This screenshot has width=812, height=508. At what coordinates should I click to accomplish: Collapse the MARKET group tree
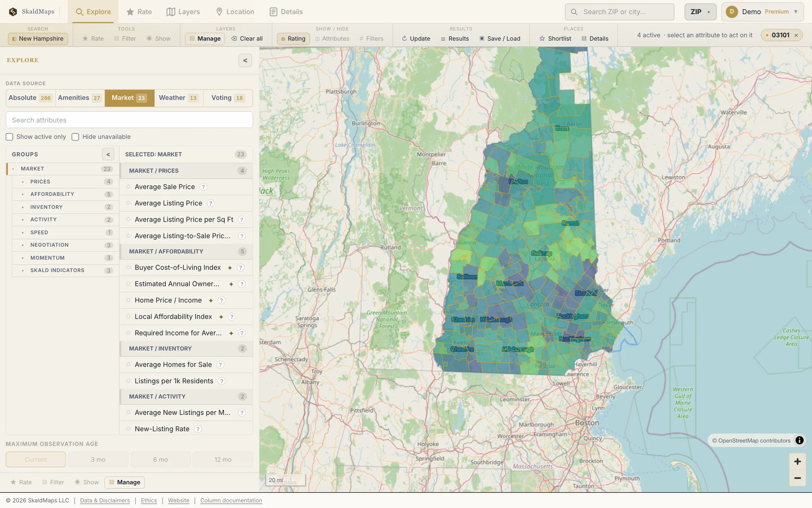13,169
